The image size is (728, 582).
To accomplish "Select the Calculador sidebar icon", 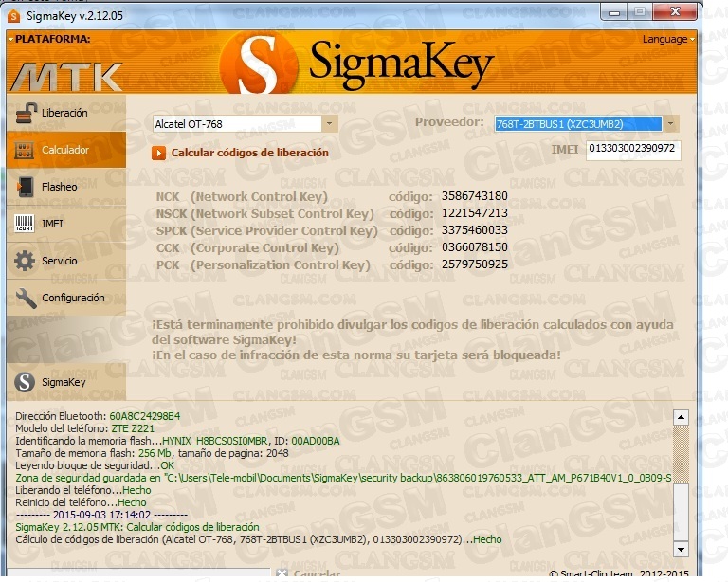I will (x=26, y=150).
